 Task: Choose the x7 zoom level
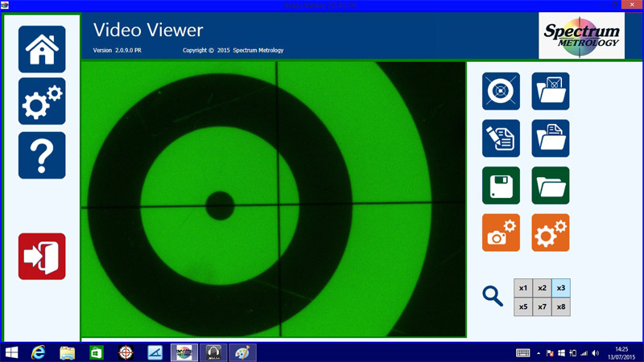pos(542,307)
